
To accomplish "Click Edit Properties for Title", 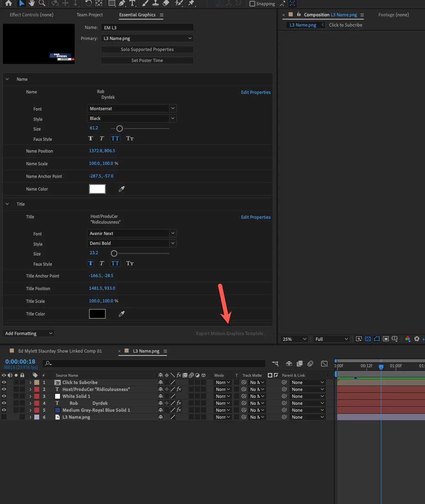I will pyautogui.click(x=256, y=217).
